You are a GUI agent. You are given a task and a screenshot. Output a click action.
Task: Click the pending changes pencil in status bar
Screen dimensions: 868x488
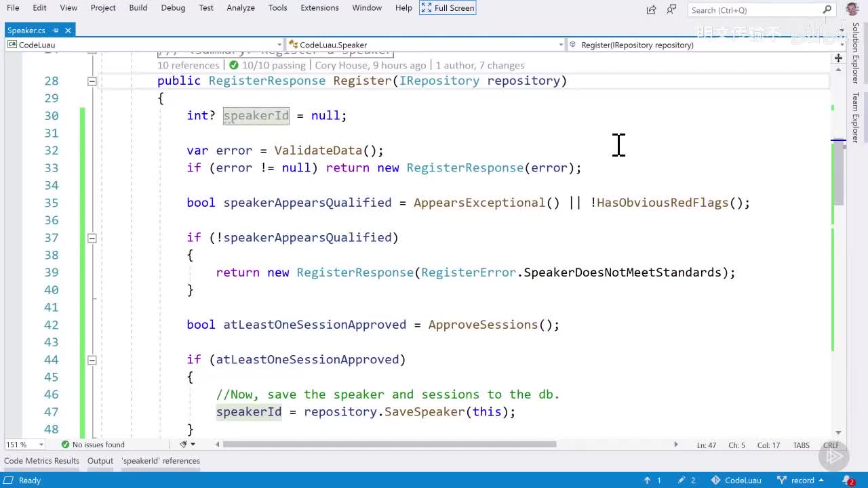coord(687,481)
